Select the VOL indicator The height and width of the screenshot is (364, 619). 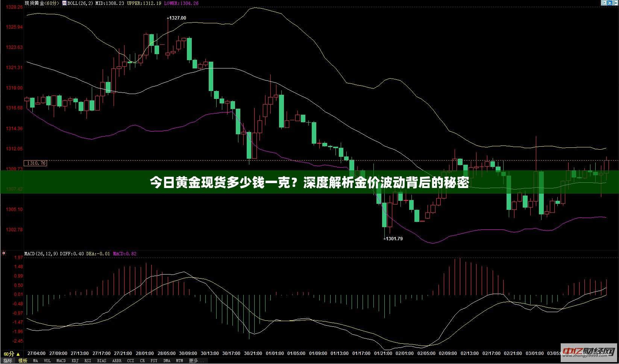pyautogui.click(x=47, y=361)
